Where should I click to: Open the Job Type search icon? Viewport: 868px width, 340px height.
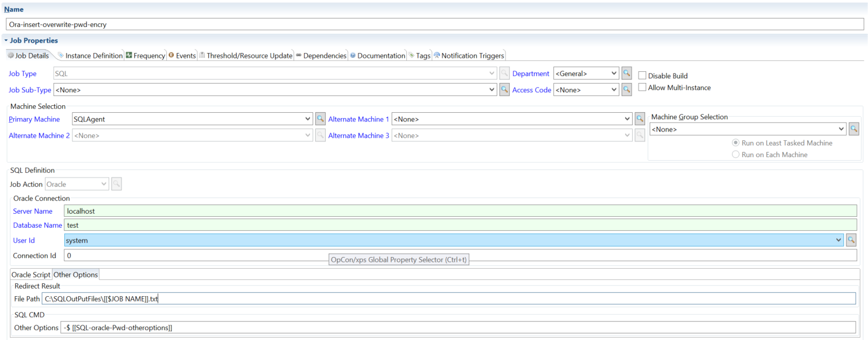pos(504,74)
